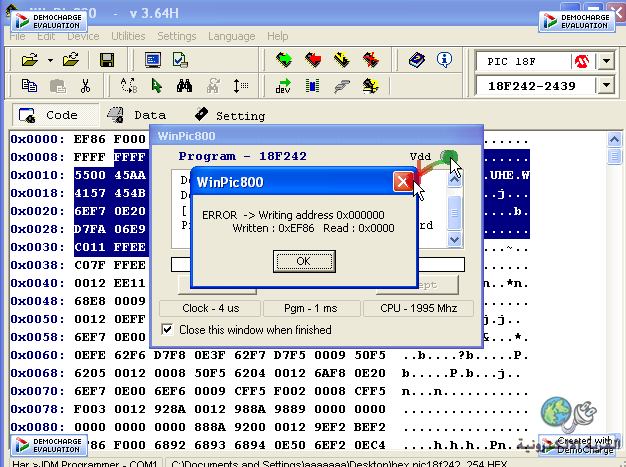The height and width of the screenshot is (467, 626).
Task: Click the reload file folder icon
Action: [71, 60]
